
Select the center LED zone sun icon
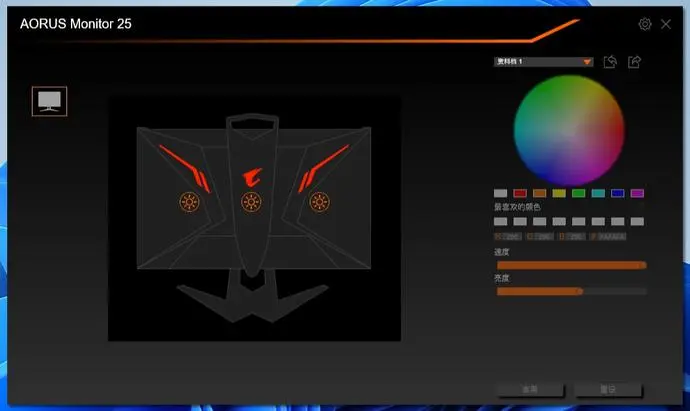coord(251,202)
